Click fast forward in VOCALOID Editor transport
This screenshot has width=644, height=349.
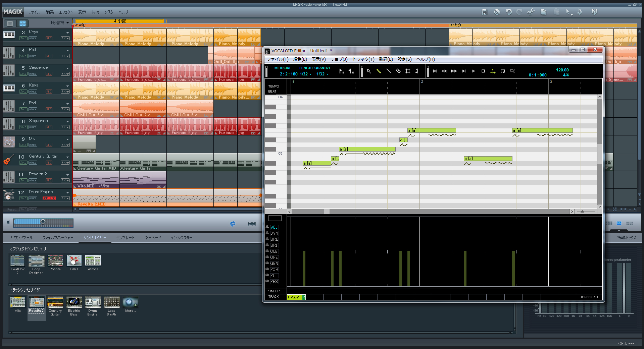click(x=454, y=71)
